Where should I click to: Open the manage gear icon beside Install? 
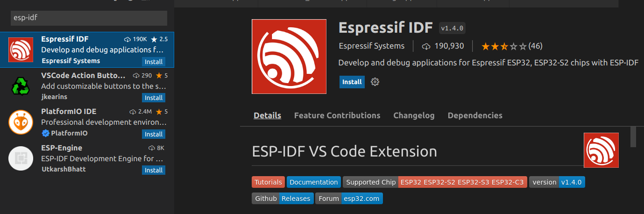[375, 82]
